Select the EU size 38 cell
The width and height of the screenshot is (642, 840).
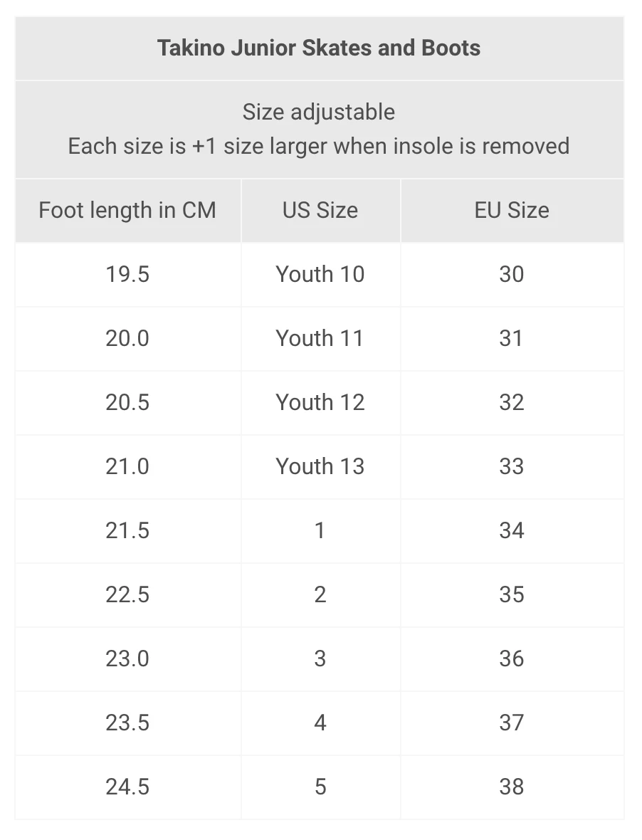click(x=512, y=787)
